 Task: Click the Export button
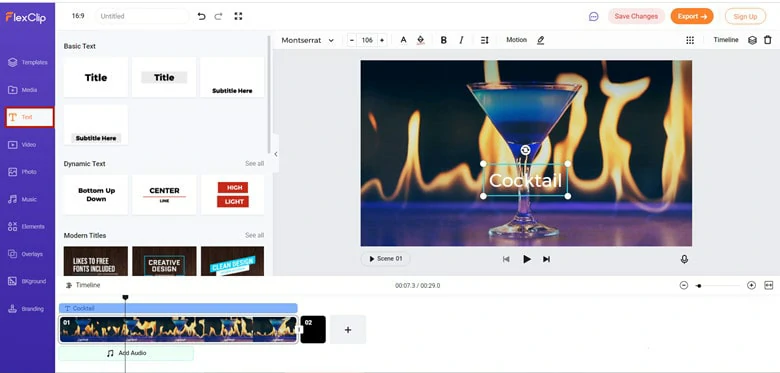coord(692,16)
